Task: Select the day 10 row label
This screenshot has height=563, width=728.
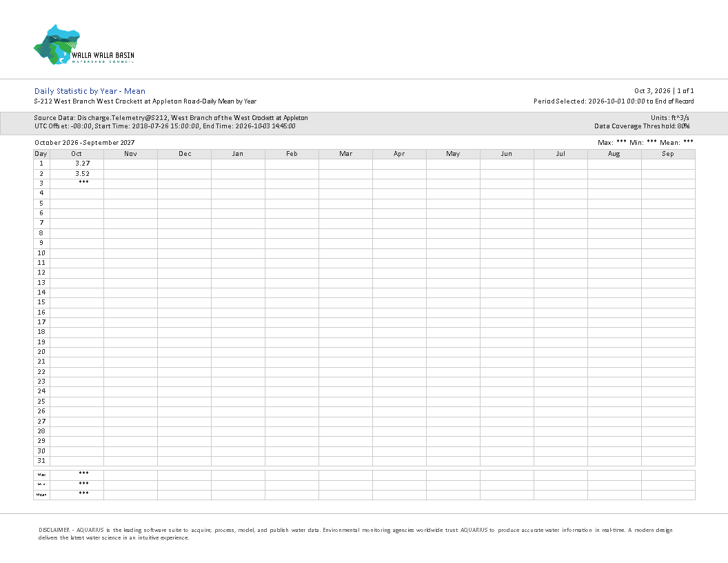Action: tap(41, 253)
